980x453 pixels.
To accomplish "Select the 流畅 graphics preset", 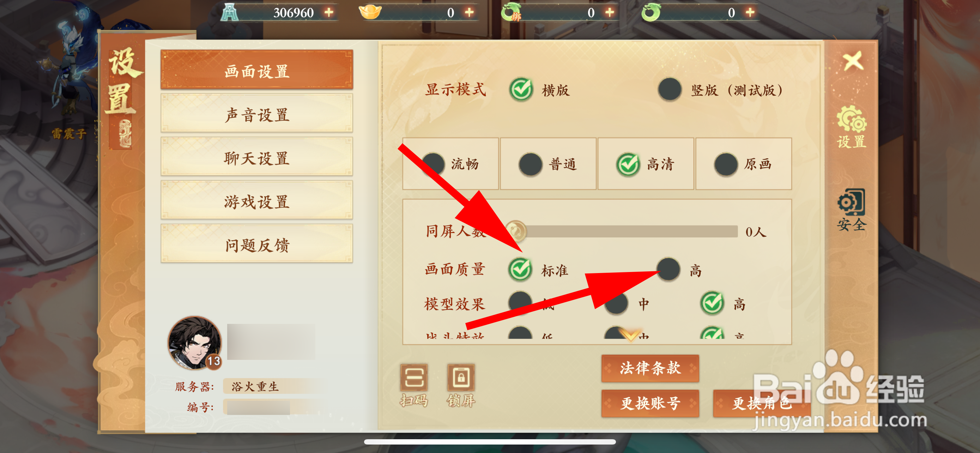I will click(450, 164).
